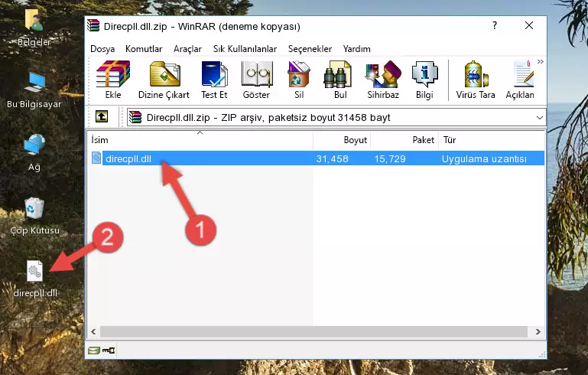
Task: Click the Açıklan (Comment) toolbar icon
Action: pyautogui.click(x=520, y=80)
